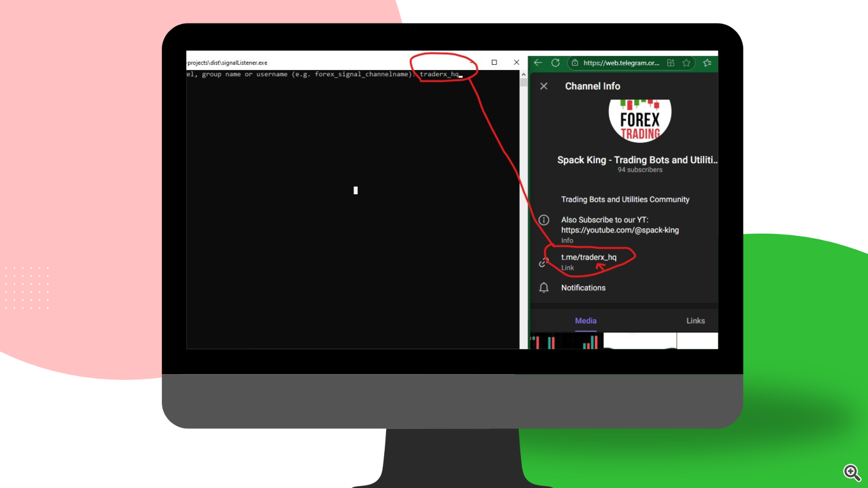Select the Trading Bots and Utilities Community text
The width and height of the screenshot is (868, 488).
point(625,199)
